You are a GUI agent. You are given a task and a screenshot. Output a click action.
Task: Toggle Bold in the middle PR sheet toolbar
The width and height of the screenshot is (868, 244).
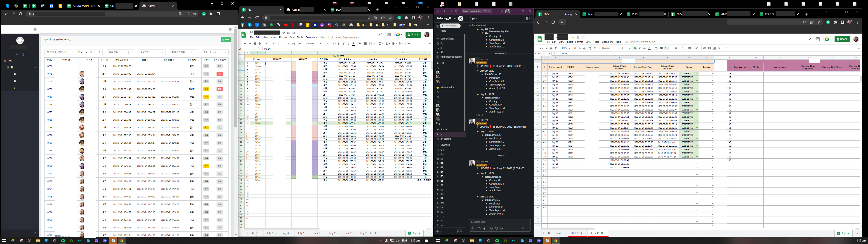pos(339,43)
